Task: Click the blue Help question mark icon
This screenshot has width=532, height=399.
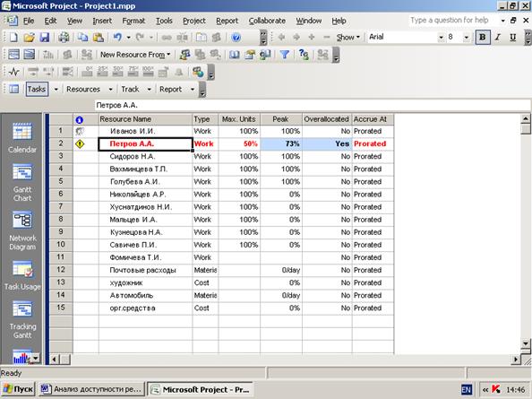Action: point(236,37)
